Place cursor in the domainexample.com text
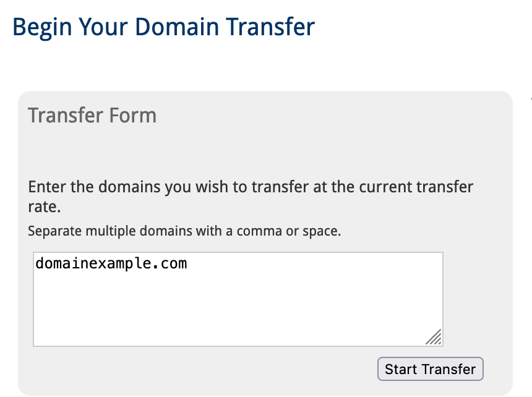Screen dimensions: 532x397 tap(111, 264)
